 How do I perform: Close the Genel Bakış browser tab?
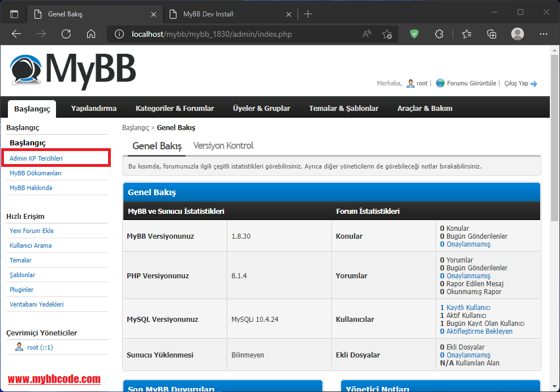pos(153,14)
